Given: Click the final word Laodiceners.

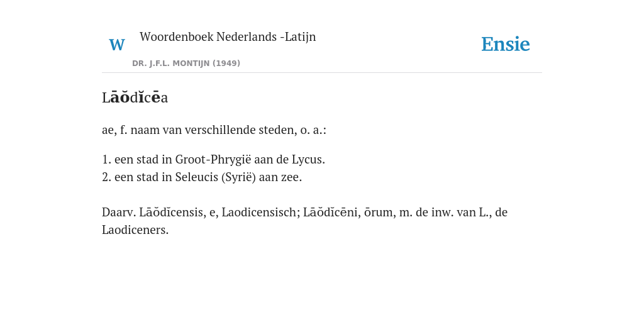Looking at the screenshot, I should click(135, 230).
